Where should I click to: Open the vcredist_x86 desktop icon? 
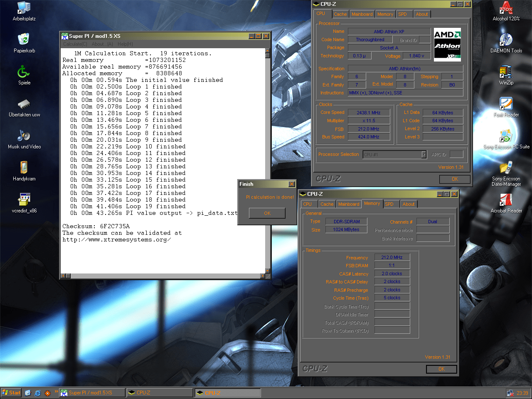click(x=24, y=200)
